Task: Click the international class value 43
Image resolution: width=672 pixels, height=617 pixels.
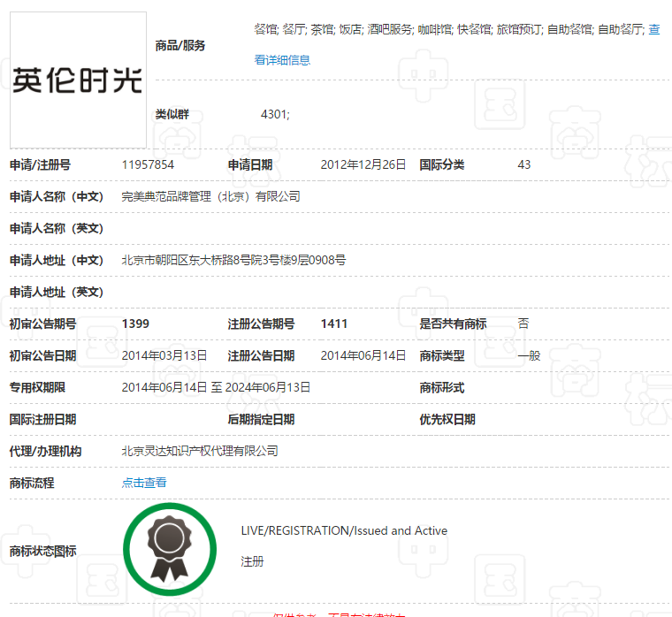Action: (524, 164)
